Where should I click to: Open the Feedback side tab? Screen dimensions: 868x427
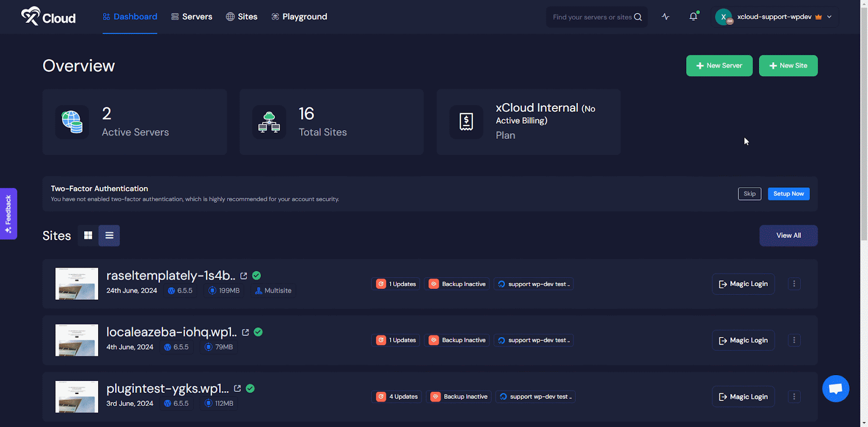8,214
